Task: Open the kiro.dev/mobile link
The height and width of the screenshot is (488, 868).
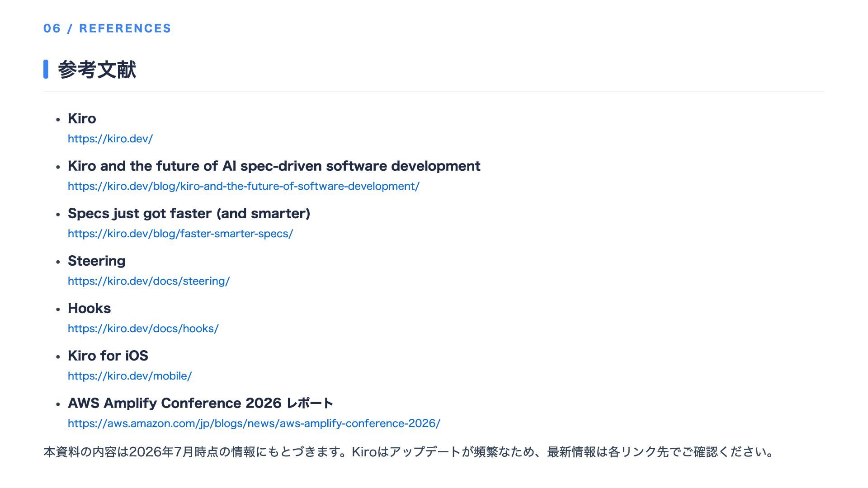Action: [130, 376]
